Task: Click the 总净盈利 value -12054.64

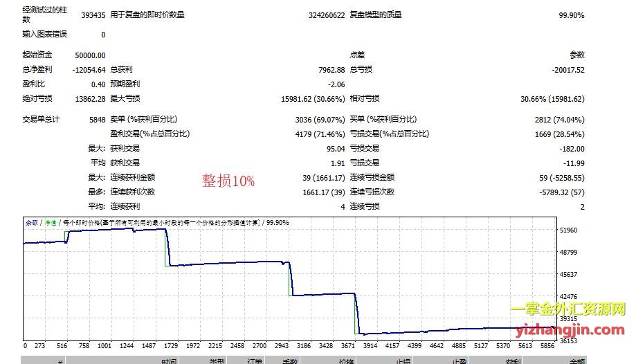Action: coord(89,69)
